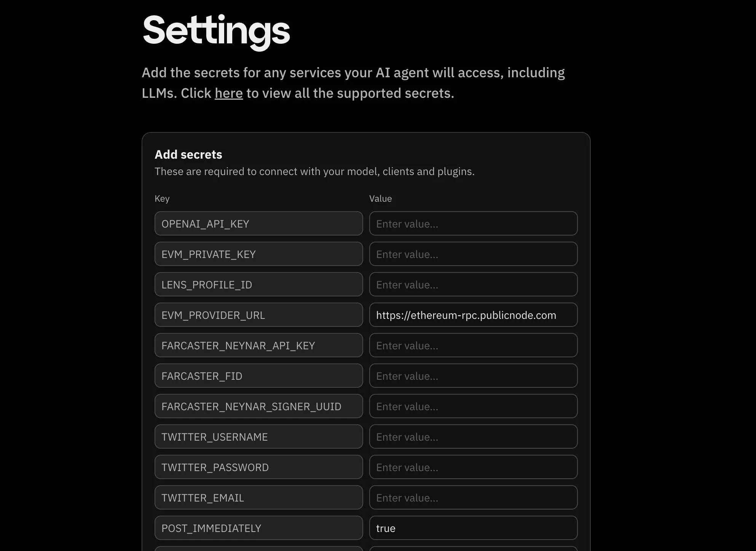
Task: Click the OPENAI_API_KEY key field
Action: 258,224
